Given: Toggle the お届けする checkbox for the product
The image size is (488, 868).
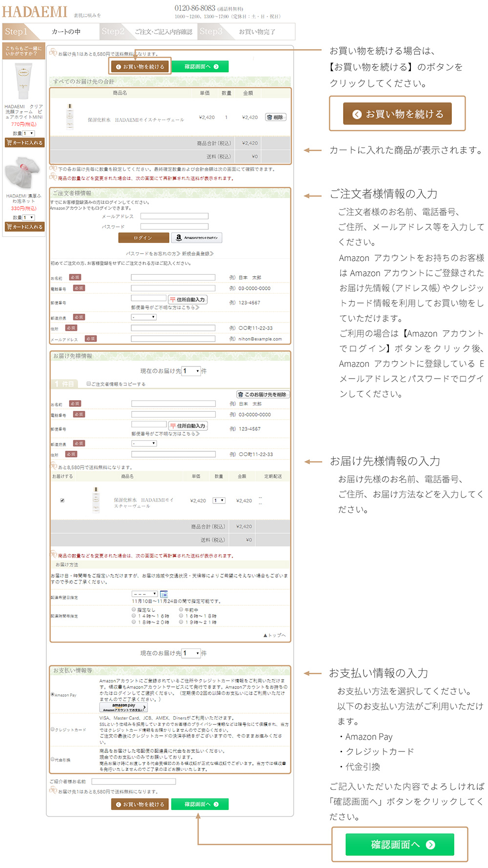Looking at the screenshot, I should click(x=62, y=500).
